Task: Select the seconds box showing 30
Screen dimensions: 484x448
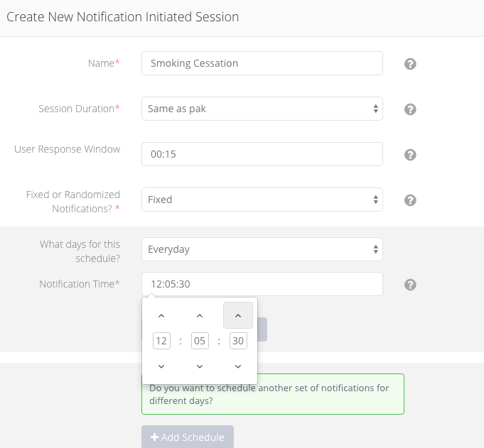Action: click(238, 341)
